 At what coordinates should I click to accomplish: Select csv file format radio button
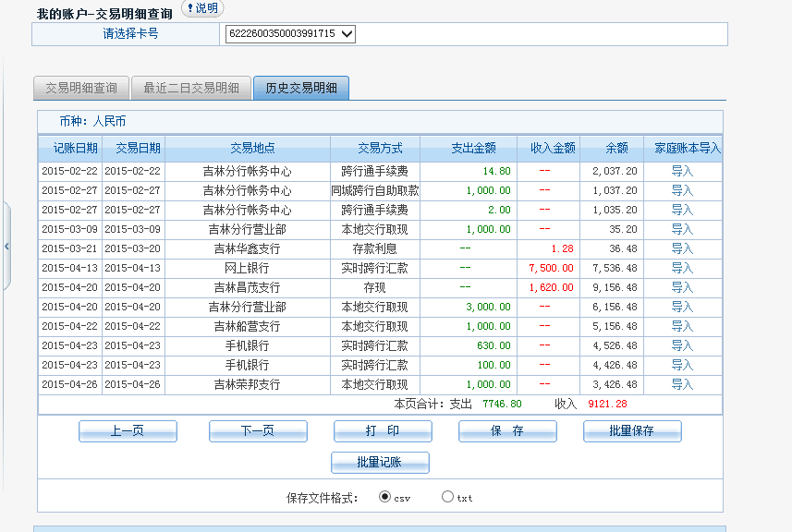pos(385,497)
